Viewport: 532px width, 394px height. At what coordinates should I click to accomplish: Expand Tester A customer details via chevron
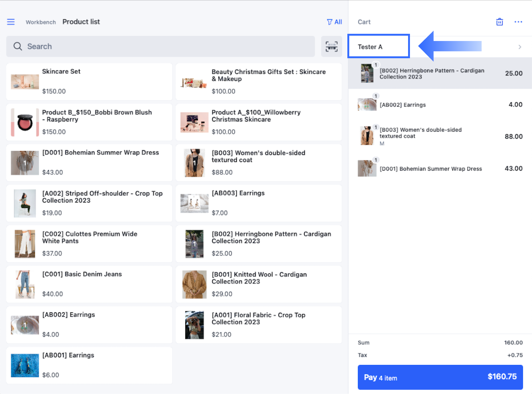click(x=520, y=47)
